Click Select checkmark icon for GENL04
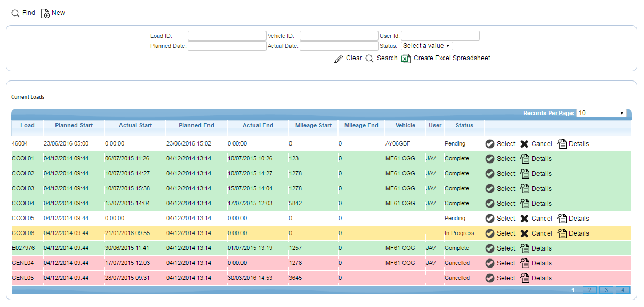This screenshot has width=644, height=307. pyautogui.click(x=490, y=263)
